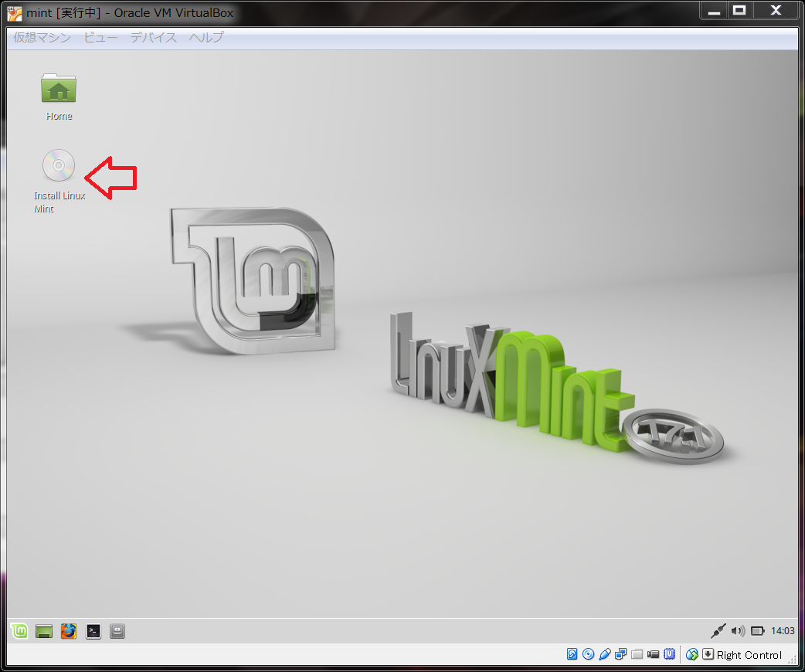
Task: Open the Install Linux Mint desktop icon
Action: pos(59,166)
